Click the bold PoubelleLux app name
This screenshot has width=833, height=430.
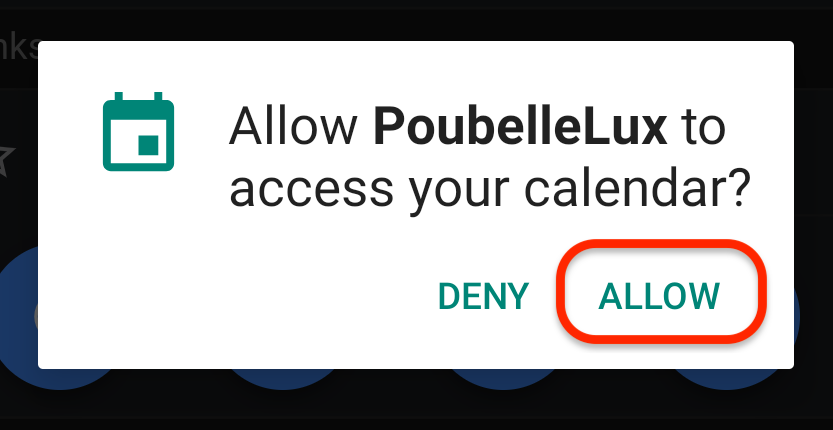[x=521, y=128]
